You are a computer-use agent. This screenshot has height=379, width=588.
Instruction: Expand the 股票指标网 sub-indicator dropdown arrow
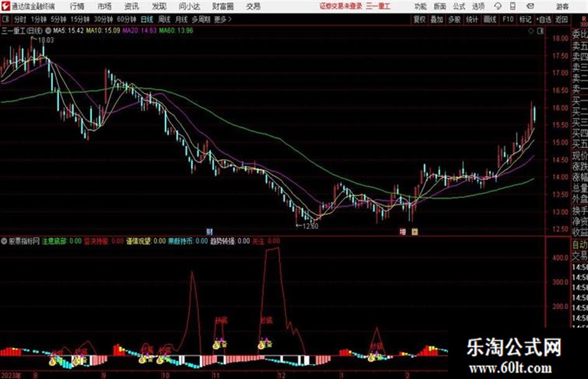4,241
